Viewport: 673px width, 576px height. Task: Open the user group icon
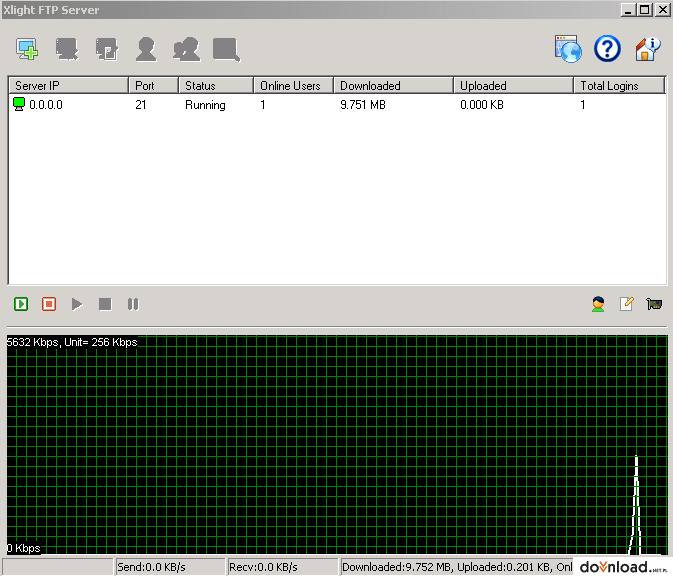pyautogui.click(x=186, y=49)
